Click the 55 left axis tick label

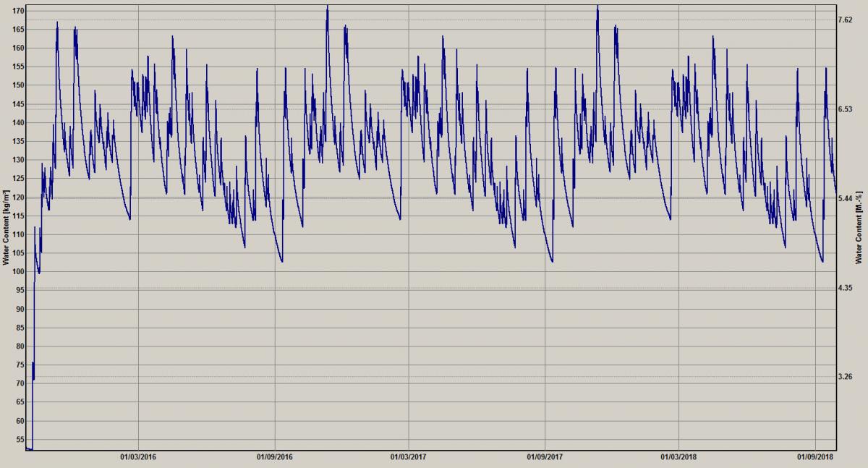pyautogui.click(x=22, y=440)
